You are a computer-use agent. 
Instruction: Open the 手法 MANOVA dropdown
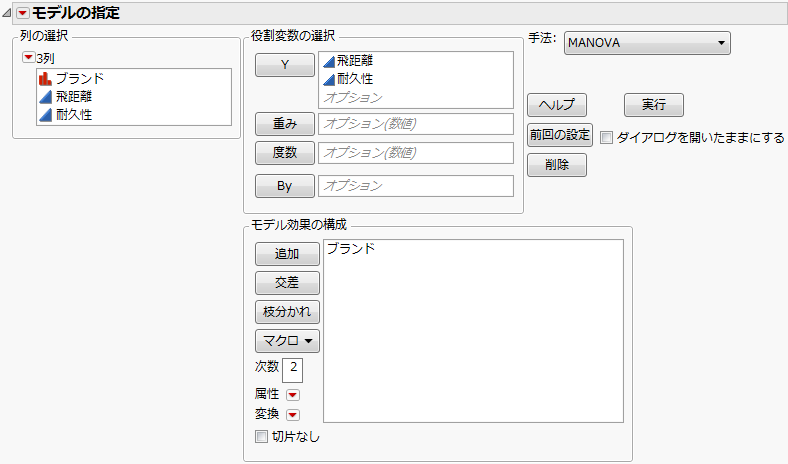pos(647,43)
